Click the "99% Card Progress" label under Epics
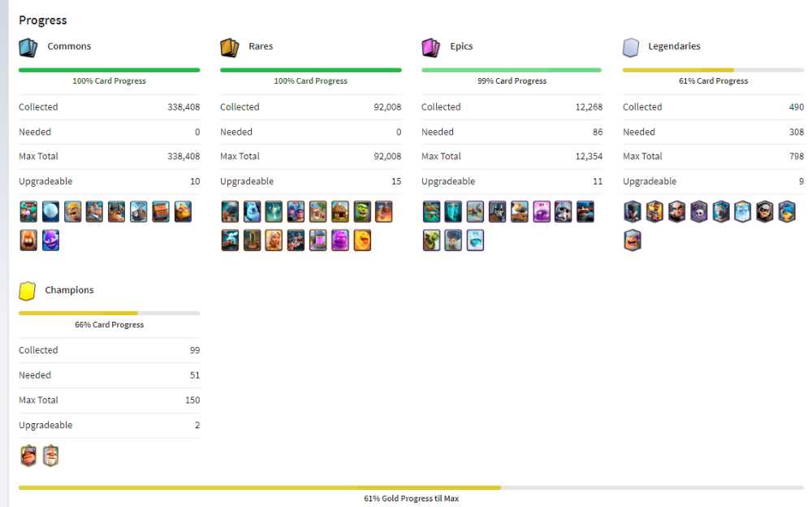This screenshot has width=812, height=507. 512,81
